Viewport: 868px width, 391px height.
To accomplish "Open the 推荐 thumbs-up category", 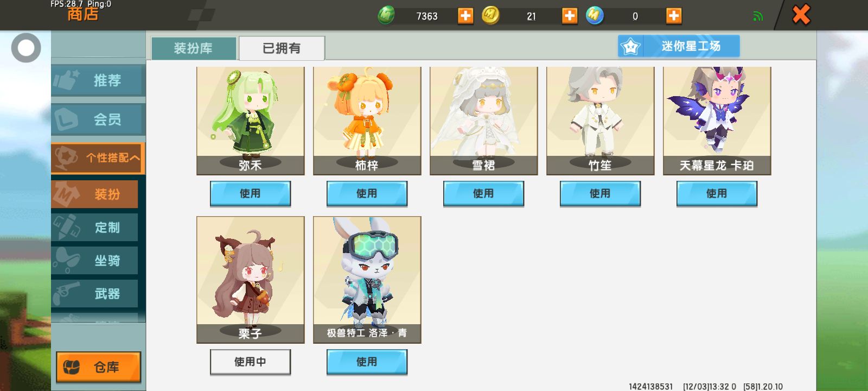I will coord(98,80).
